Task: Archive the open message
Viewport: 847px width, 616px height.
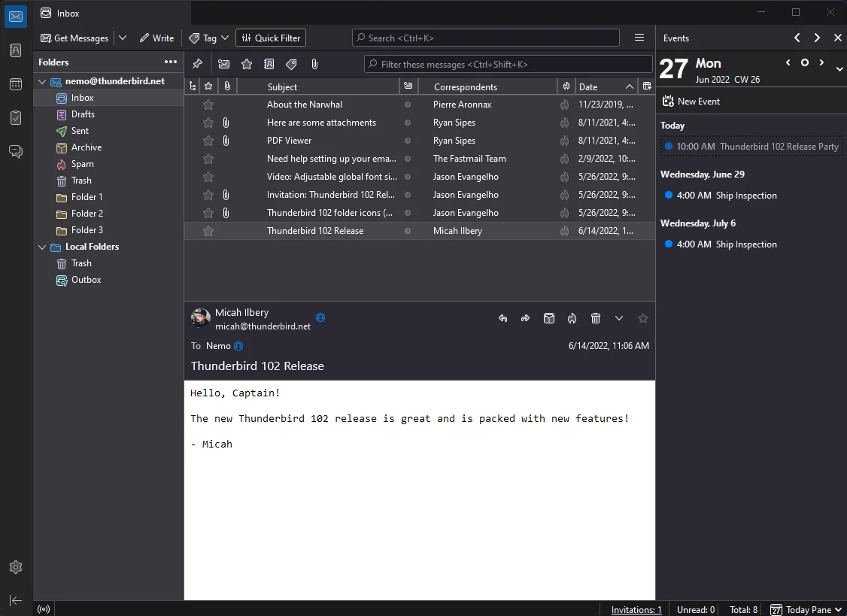Action: [549, 318]
